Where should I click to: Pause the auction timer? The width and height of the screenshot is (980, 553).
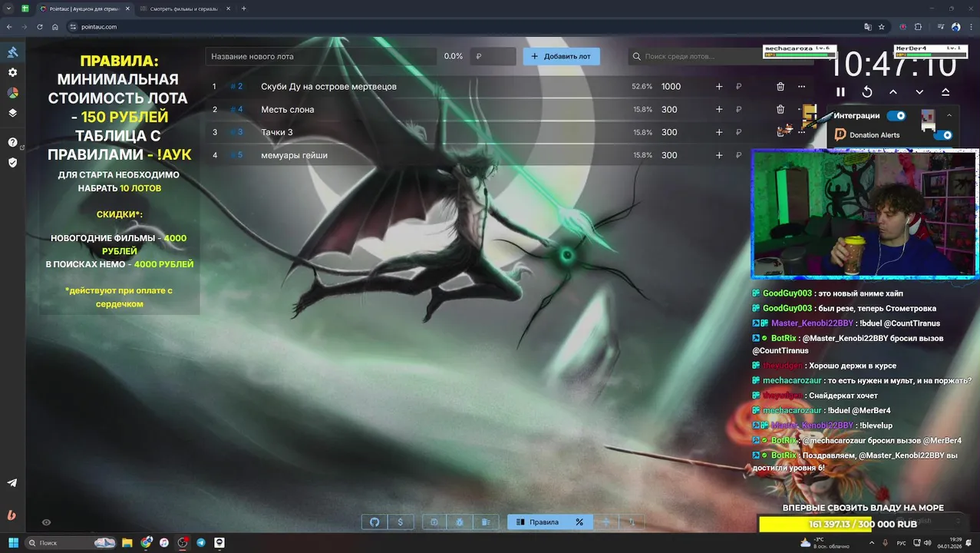pos(840,91)
